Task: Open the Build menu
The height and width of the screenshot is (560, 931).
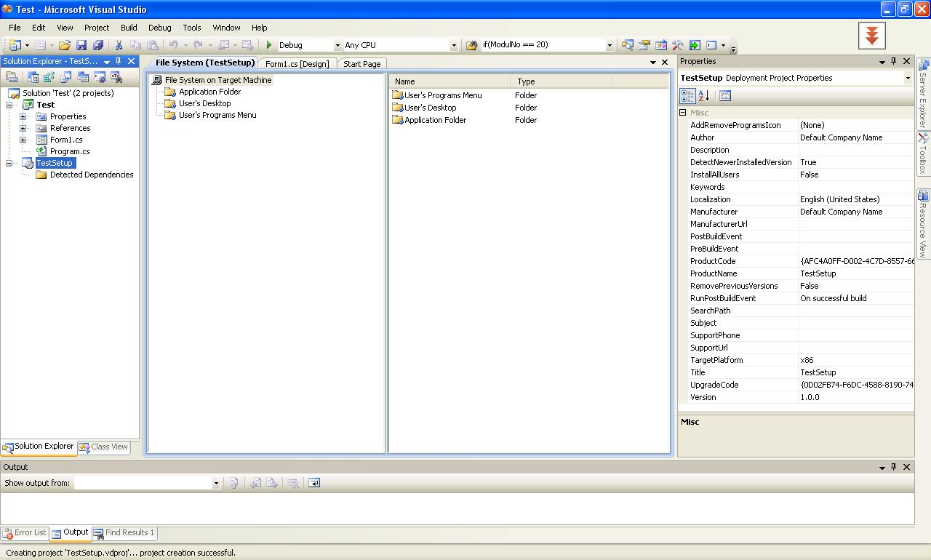Action: 129,28
